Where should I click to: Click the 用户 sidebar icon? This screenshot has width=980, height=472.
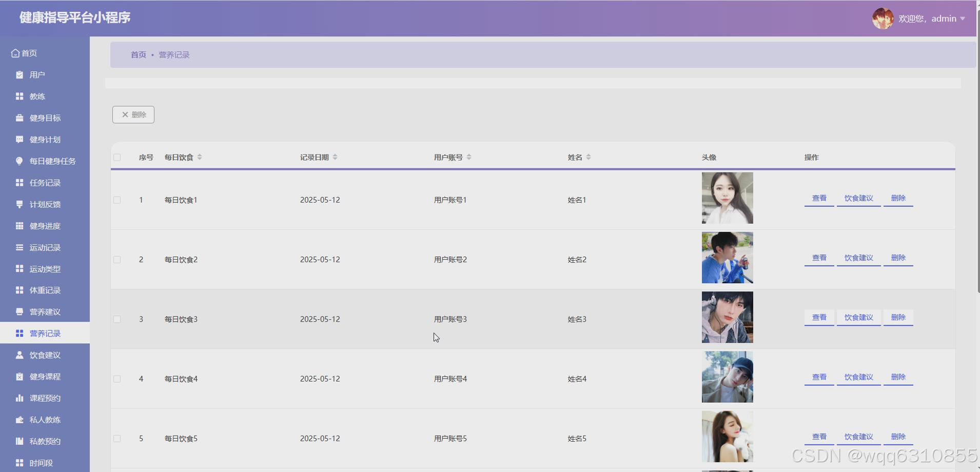tap(19, 75)
